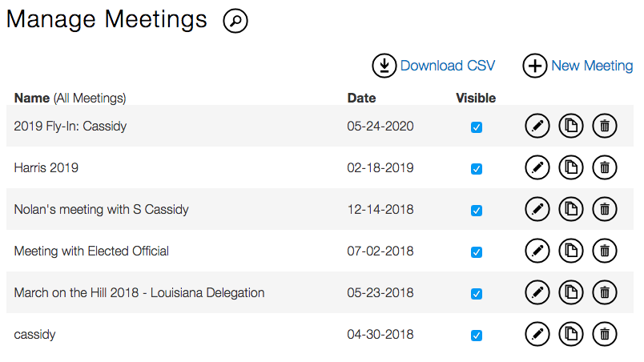644x362 pixels.
Task: Click the Download CSV arrow icon
Action: pos(384,66)
